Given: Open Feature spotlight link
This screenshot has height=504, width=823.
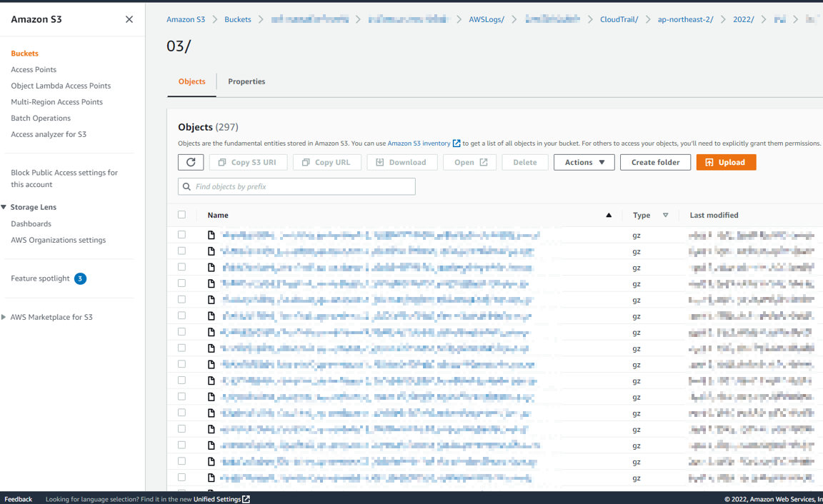Looking at the screenshot, I should click(x=41, y=278).
